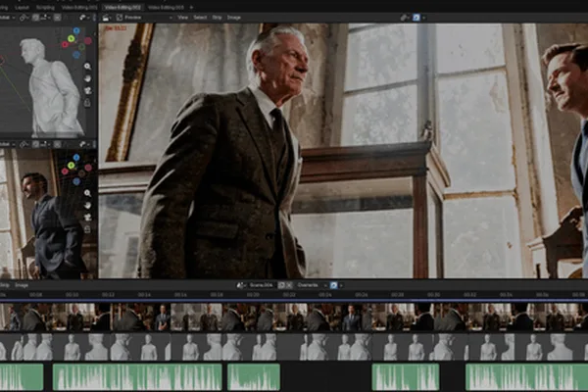Click the 00:30 mark on the timeline ruler
The width and height of the screenshot is (588, 392).
point(434,295)
